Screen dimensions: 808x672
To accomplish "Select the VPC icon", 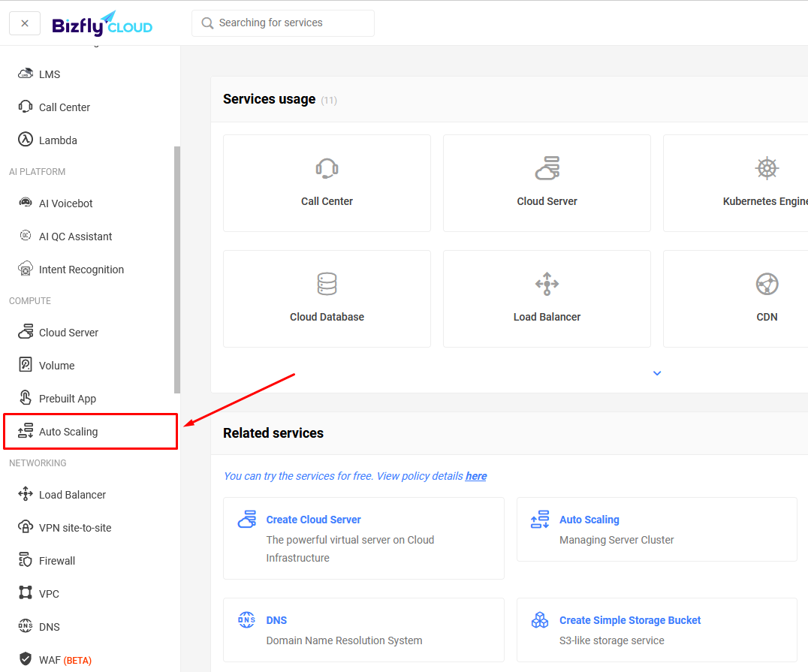I will click(26, 592).
